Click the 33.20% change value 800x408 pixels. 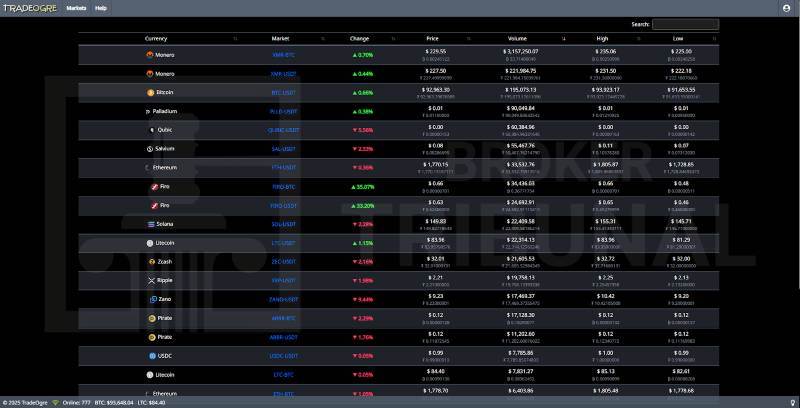tap(363, 206)
